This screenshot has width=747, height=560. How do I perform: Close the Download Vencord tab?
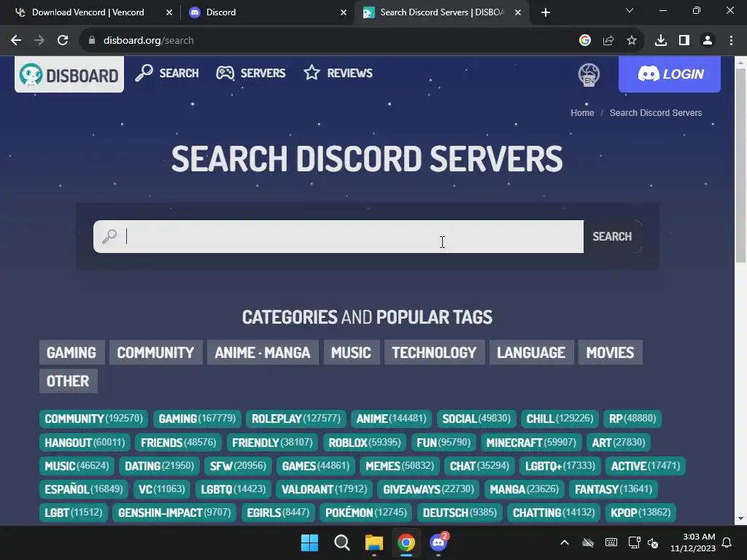coord(169,12)
